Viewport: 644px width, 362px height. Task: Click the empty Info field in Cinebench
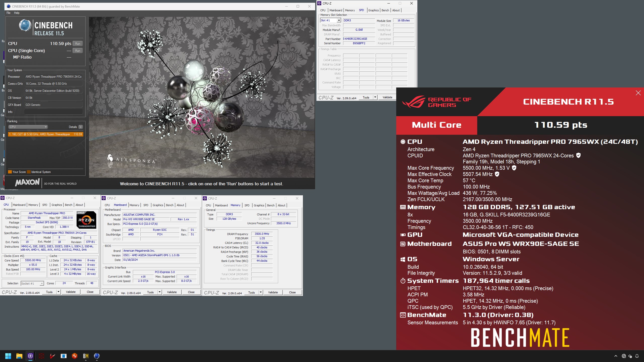coord(54,112)
